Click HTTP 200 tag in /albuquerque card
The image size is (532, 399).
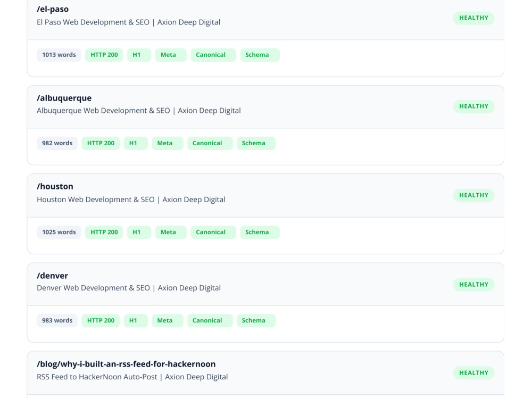point(101,143)
